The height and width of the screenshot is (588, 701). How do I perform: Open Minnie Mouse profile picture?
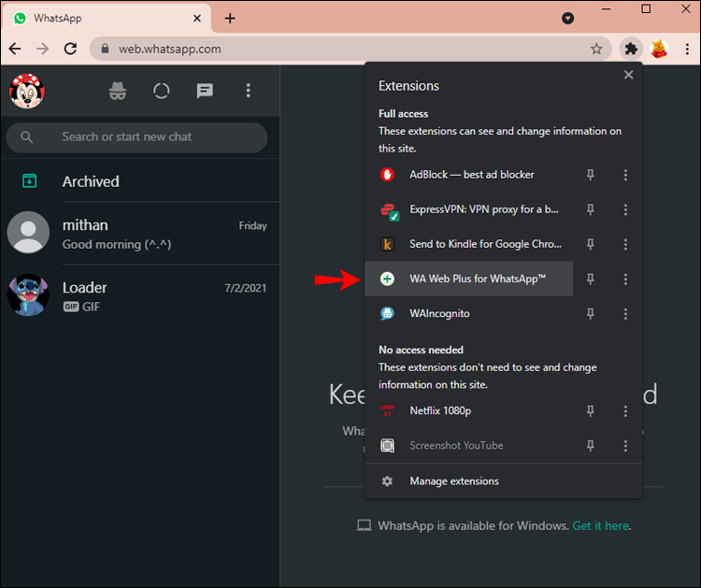click(x=27, y=91)
